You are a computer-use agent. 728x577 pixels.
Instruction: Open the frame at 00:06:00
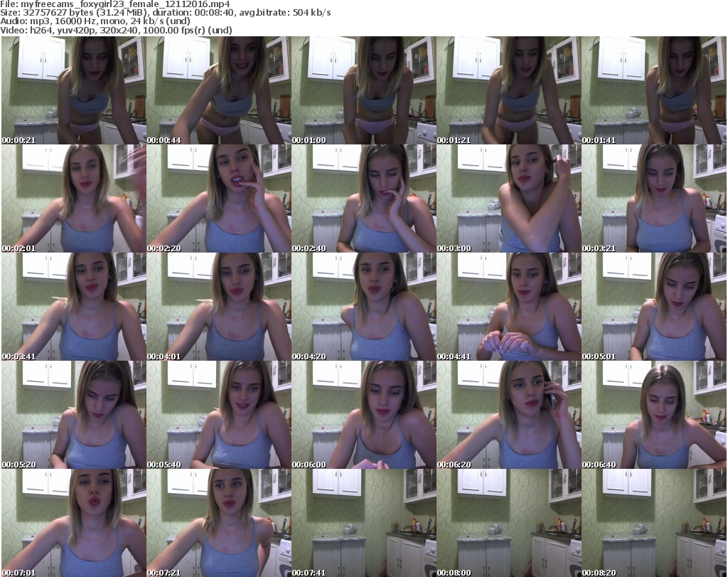(363, 415)
